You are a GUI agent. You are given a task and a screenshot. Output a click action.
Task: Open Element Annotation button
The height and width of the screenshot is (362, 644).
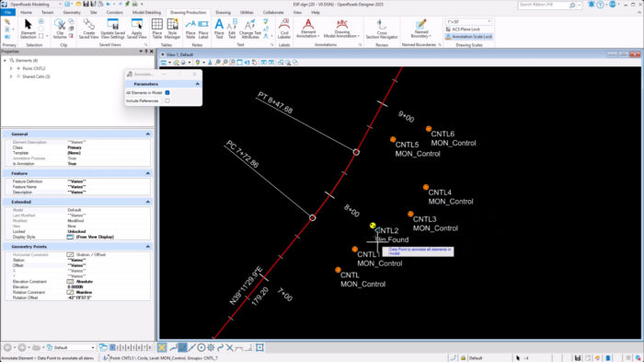tap(308, 29)
